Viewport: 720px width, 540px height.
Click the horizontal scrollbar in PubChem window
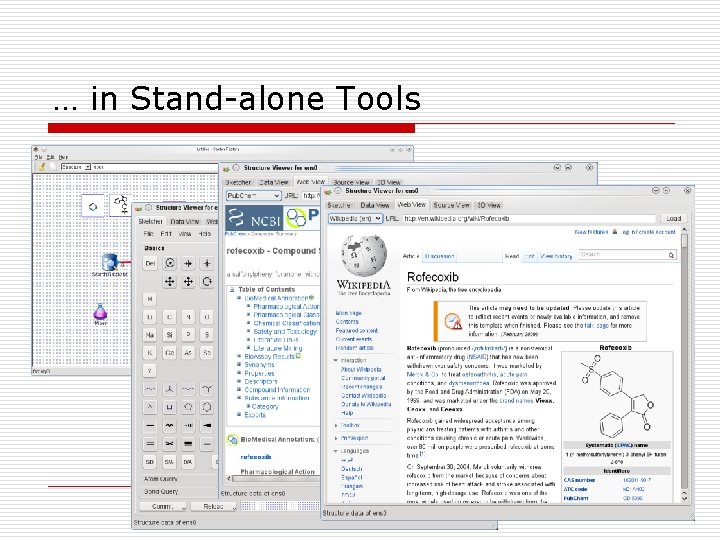click(x=275, y=478)
